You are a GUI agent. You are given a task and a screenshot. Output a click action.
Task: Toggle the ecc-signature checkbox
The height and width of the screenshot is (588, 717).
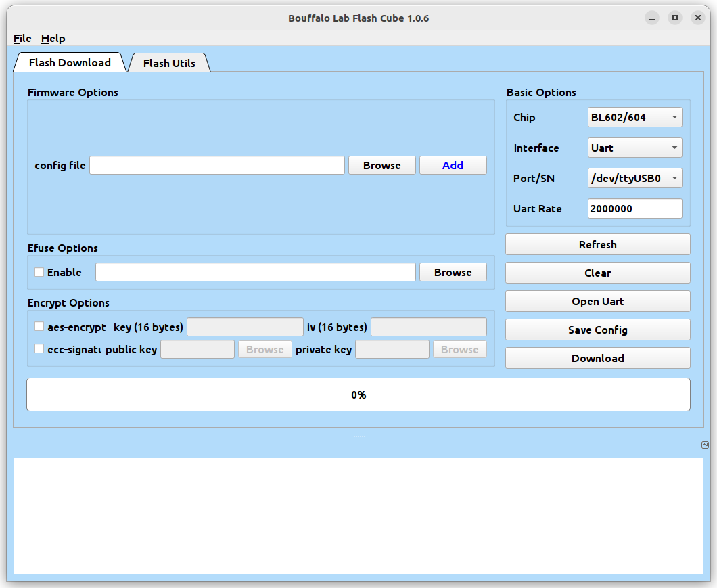(39, 348)
